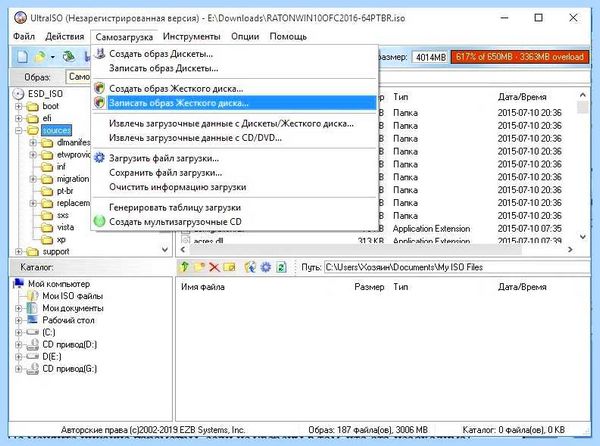Expand the (C:) drive node
600x446 pixels.
(18, 332)
